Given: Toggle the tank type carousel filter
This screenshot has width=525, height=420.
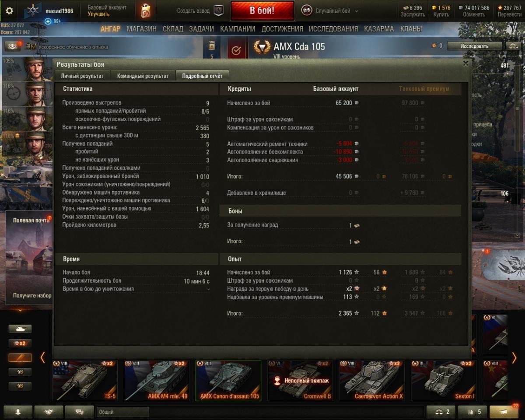Looking at the screenshot, I should 20,329.
